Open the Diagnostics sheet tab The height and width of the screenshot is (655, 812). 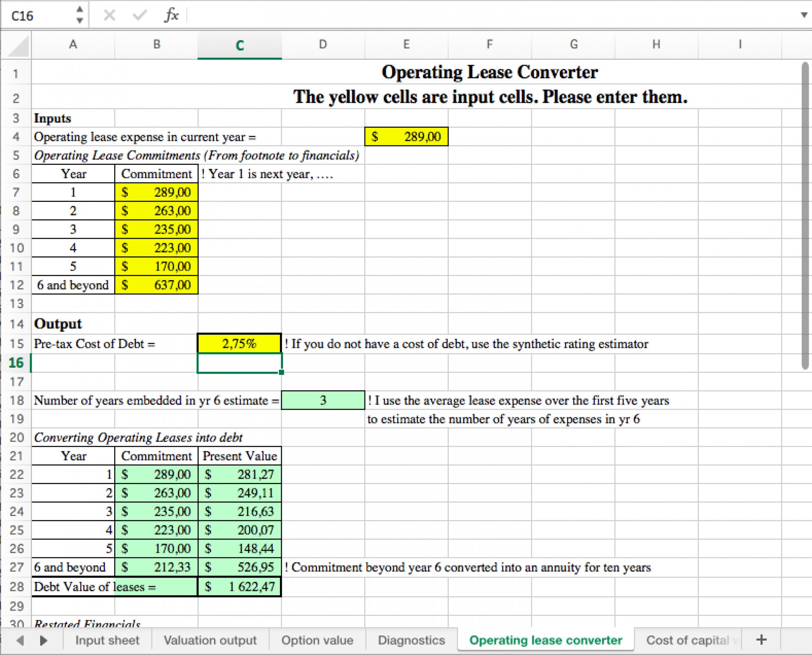[x=411, y=640]
